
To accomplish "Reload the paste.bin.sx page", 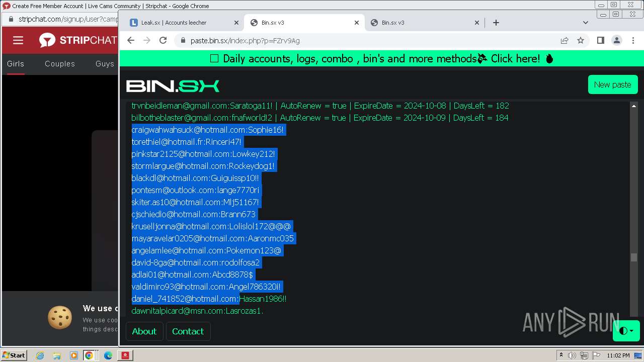I will pyautogui.click(x=163, y=40).
